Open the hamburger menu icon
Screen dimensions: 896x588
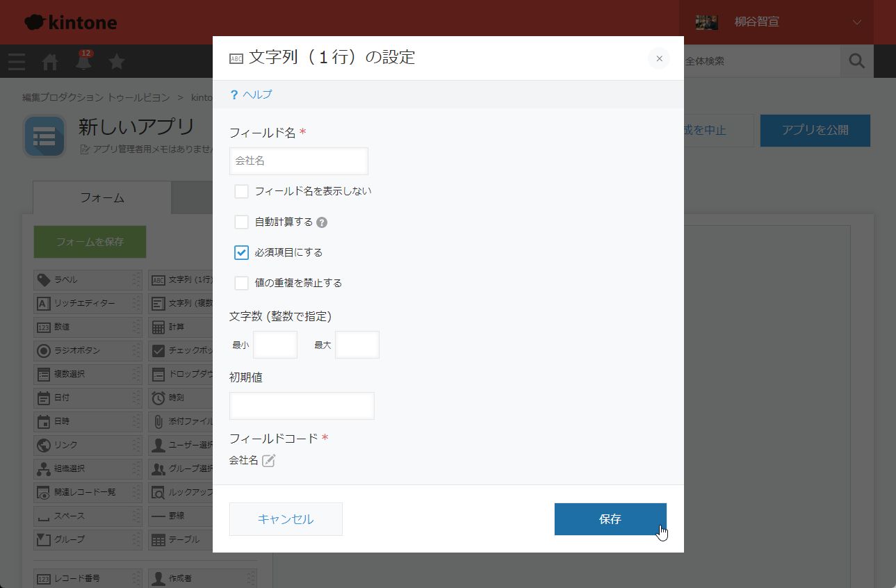point(17,62)
